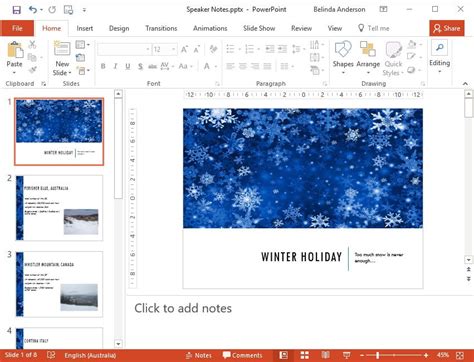Click the Paste clipboard icon
The width and height of the screenshot is (474, 362).
(15, 50)
